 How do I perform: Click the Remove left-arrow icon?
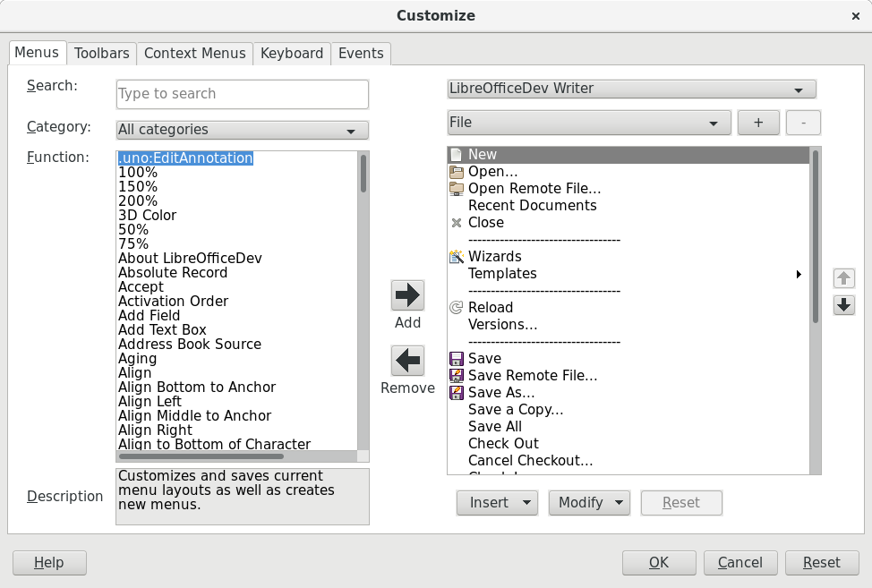point(407,361)
